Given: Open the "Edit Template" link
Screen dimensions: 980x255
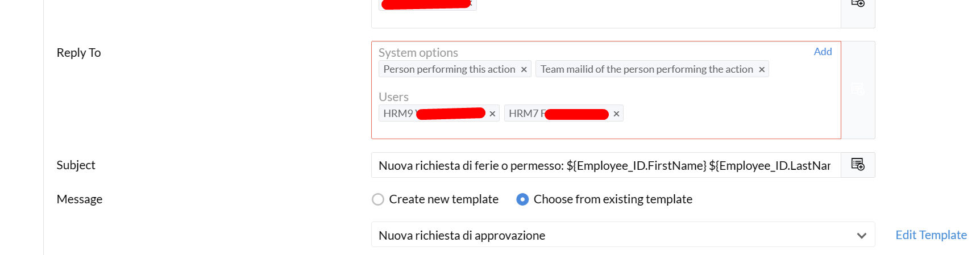Looking at the screenshot, I should tap(931, 235).
